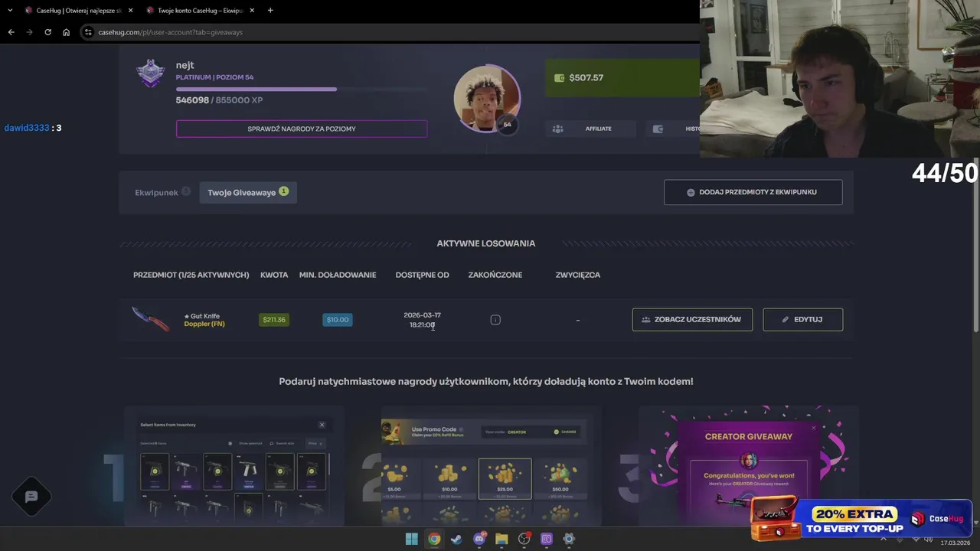The image size is (980, 551).
Task: Click the browser back arrow
Action: (11, 32)
